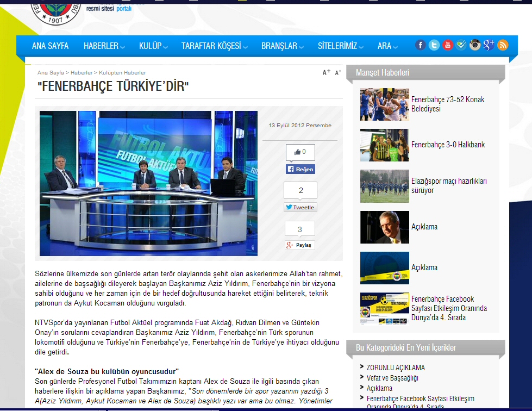532x411 pixels.
Task: Expand the KULÜP dropdown menu
Action: click(x=153, y=46)
